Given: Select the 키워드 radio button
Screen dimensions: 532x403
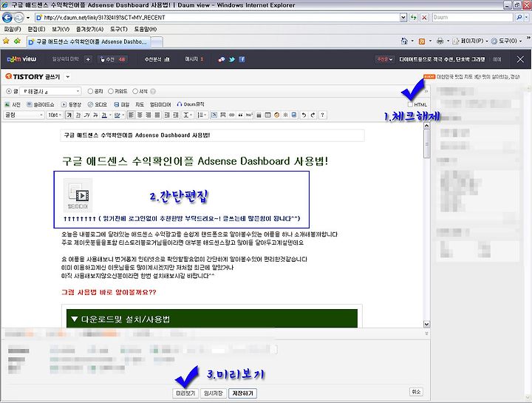Looking at the screenshot, I should [x=111, y=91].
